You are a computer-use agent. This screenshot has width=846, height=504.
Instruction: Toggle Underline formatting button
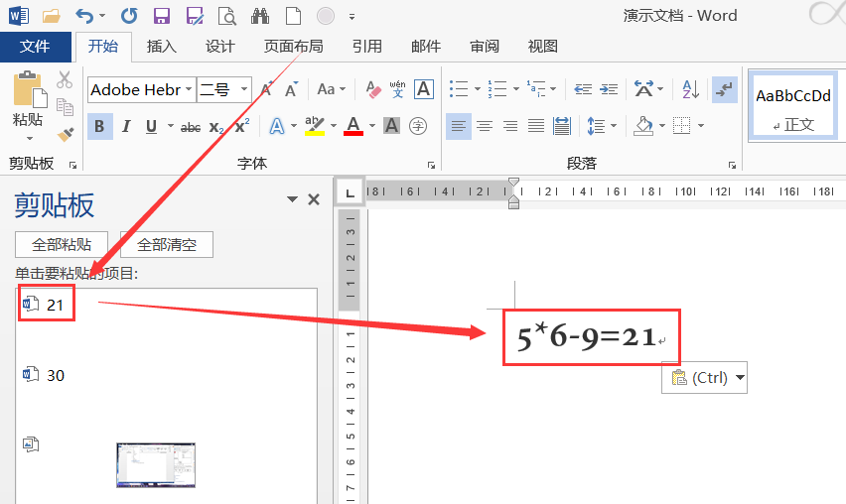[x=151, y=127]
